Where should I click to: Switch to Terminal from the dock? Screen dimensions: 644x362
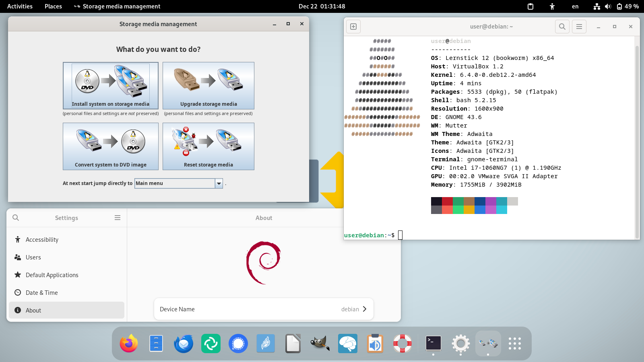[433, 343]
